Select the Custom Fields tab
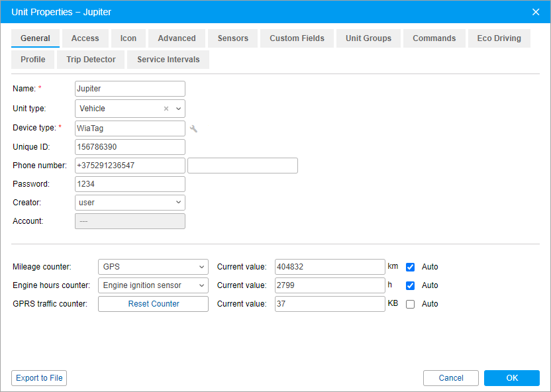The width and height of the screenshot is (551, 392). tap(297, 38)
